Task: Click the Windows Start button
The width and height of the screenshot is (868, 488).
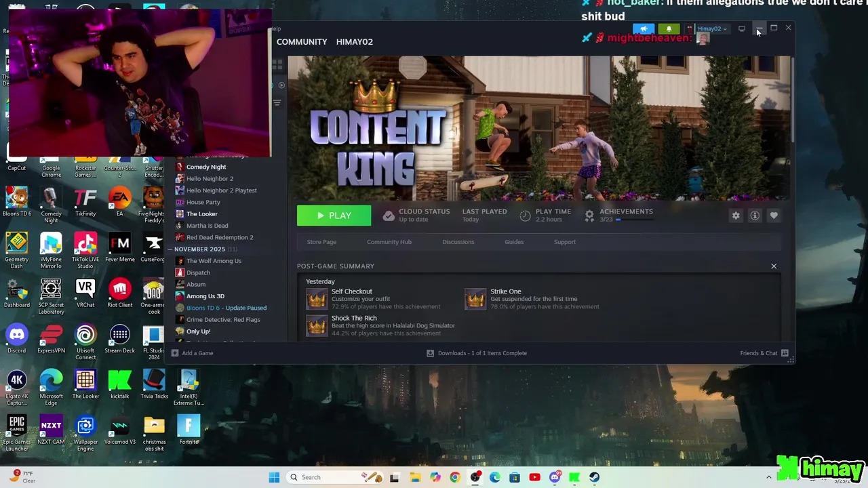Action: pyautogui.click(x=274, y=477)
